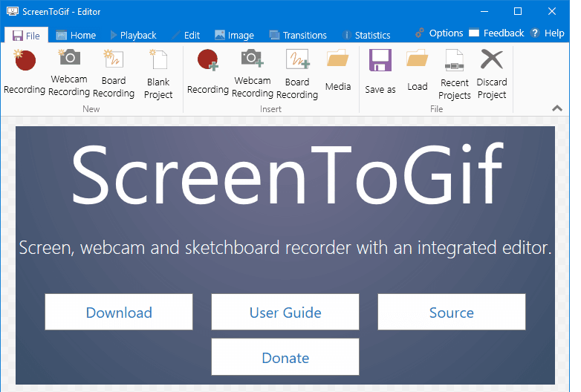Switch to the Playback ribbon tab
The width and height of the screenshot is (581, 392).
point(134,36)
